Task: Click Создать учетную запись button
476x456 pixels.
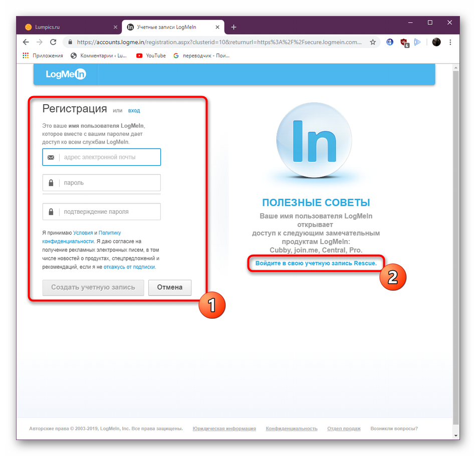Action: coord(93,287)
